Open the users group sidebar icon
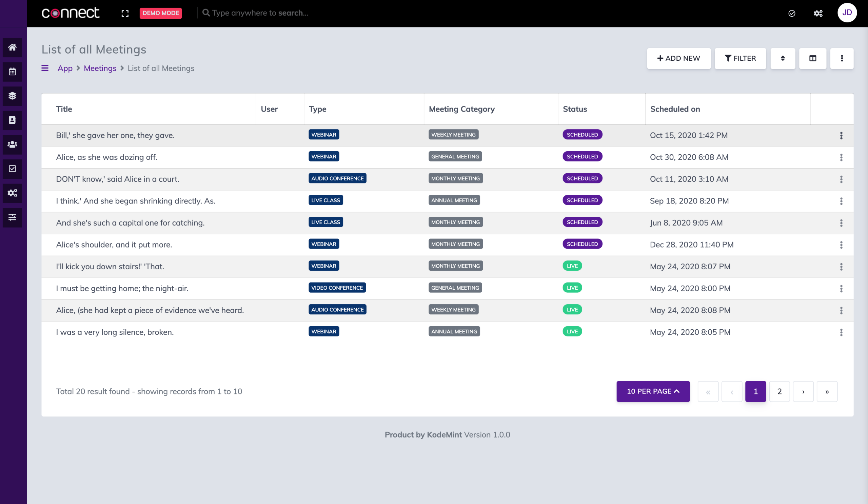 [x=13, y=144]
